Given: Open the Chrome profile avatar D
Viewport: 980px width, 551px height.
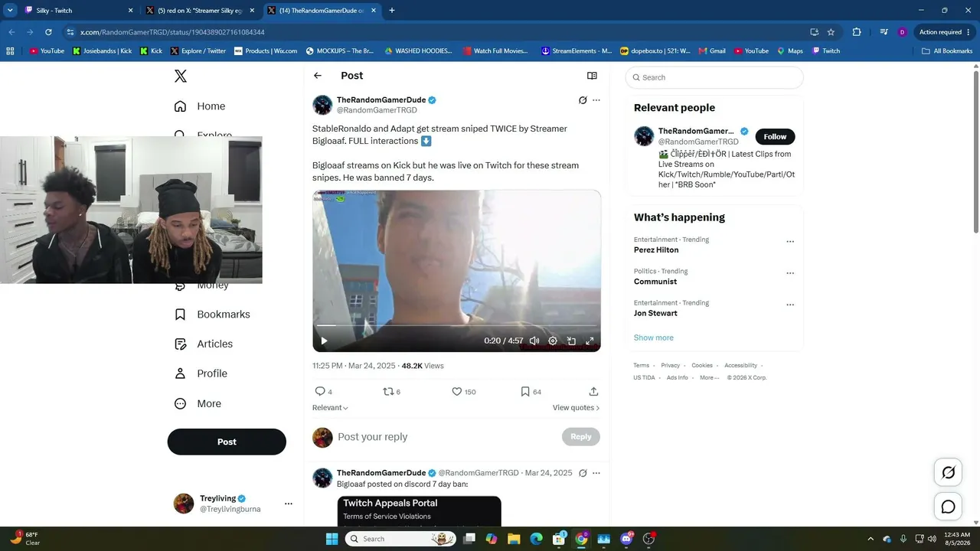Looking at the screenshot, I should (x=903, y=32).
